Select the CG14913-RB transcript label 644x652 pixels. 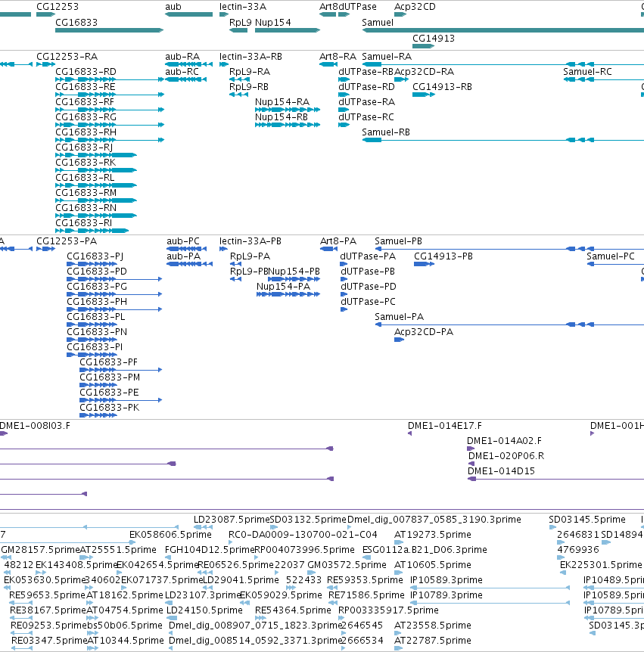(442, 86)
